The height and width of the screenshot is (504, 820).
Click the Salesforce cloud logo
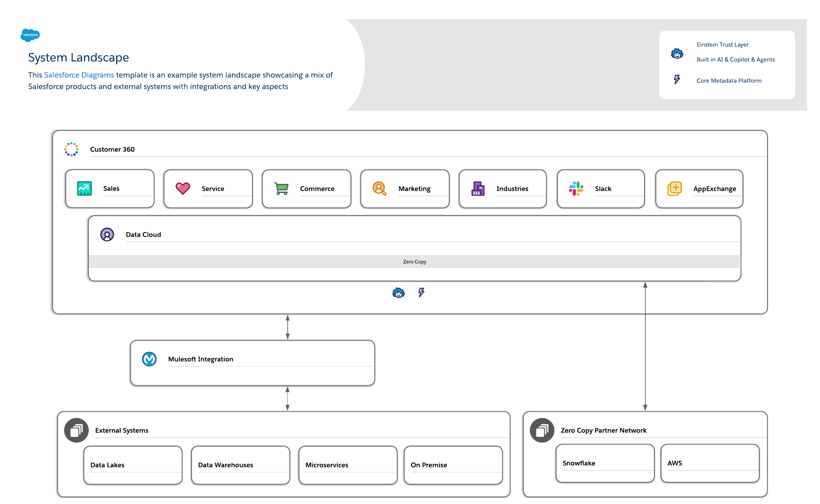pos(30,35)
